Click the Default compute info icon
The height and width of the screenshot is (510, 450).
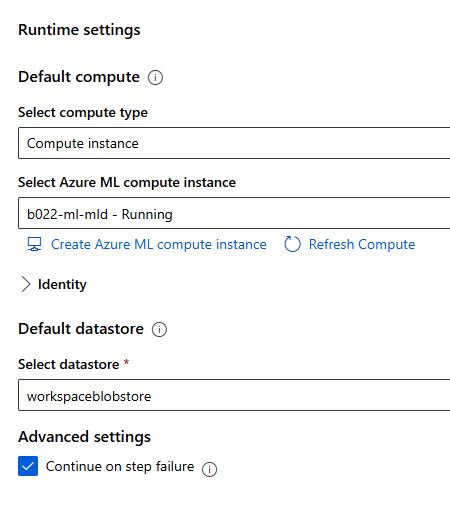coord(155,78)
